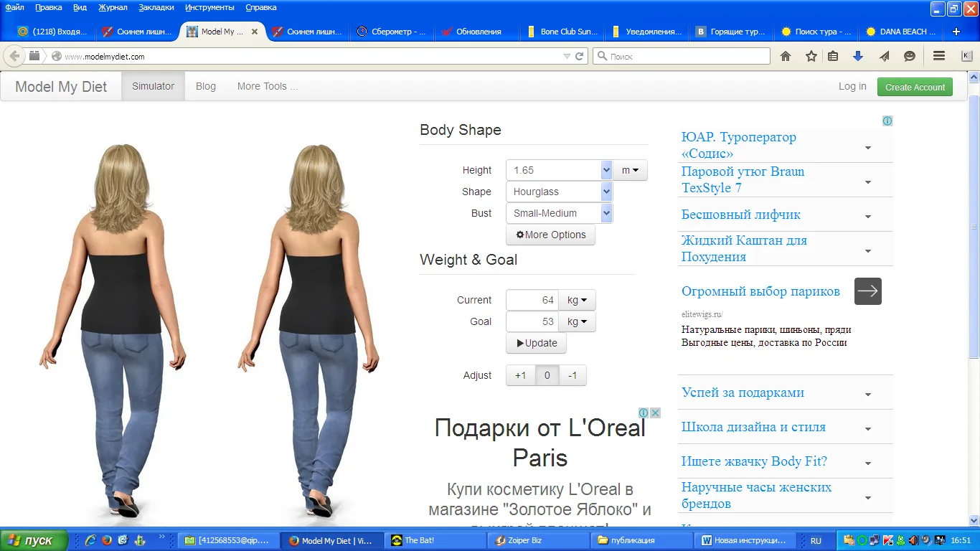Image resolution: width=980 pixels, height=551 pixels.
Task: Click the arrow button next to wigs ad
Action: 867,291
